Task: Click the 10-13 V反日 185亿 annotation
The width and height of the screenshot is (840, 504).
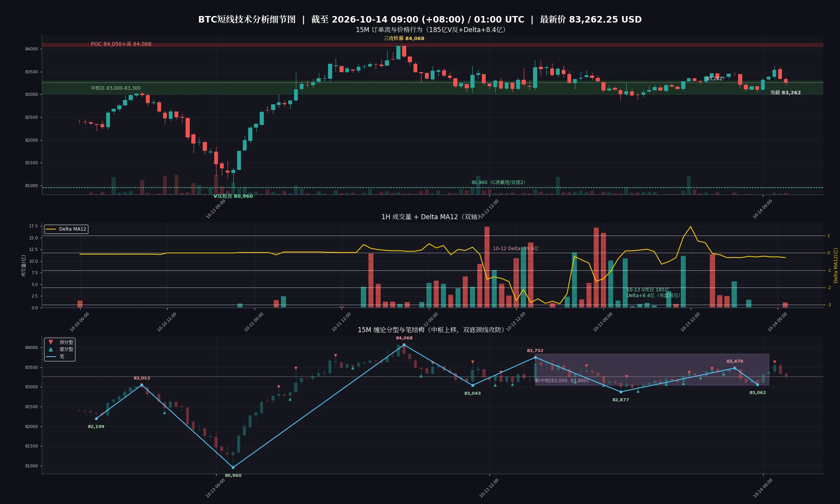Action: [x=648, y=290]
